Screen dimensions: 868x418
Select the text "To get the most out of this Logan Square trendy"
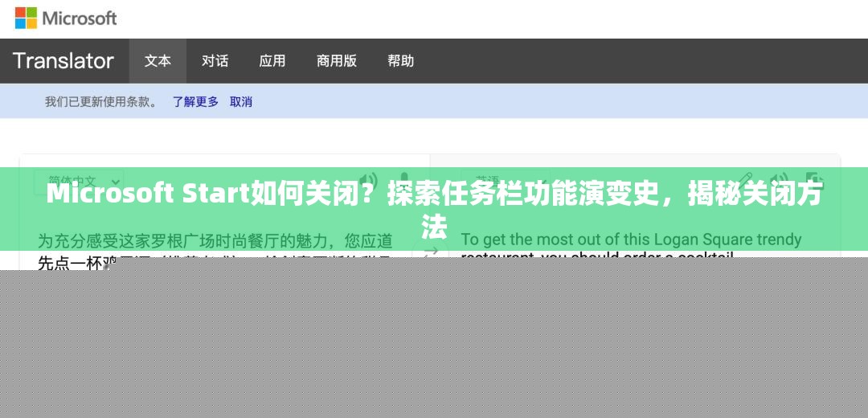631,240
